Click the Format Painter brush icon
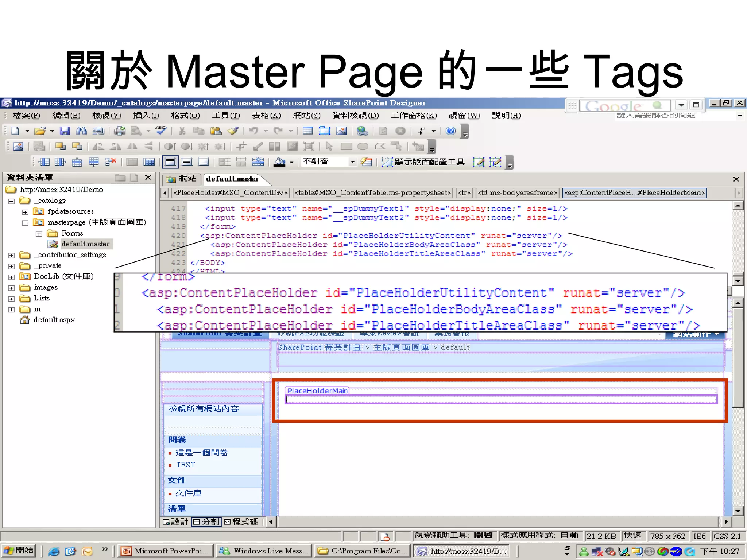The width and height of the screenshot is (747, 560). [x=233, y=131]
